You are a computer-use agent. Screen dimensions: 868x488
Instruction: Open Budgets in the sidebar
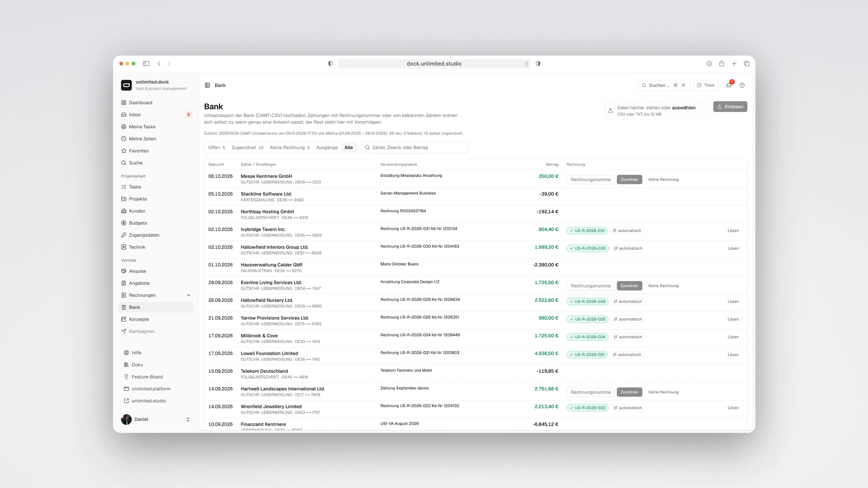pyautogui.click(x=156, y=223)
